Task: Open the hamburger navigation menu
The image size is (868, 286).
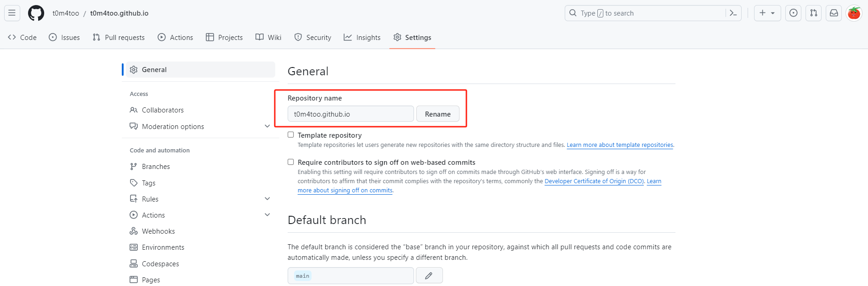Action: [12, 13]
